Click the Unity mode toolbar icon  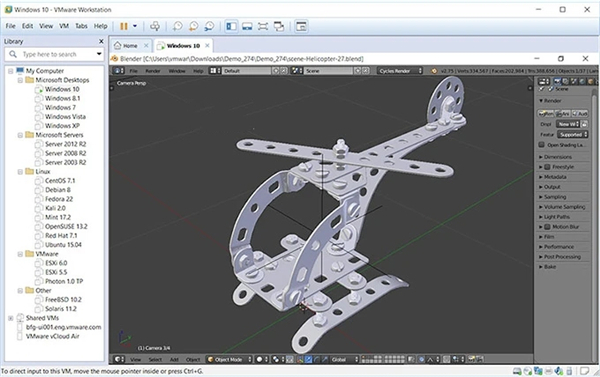click(279, 26)
